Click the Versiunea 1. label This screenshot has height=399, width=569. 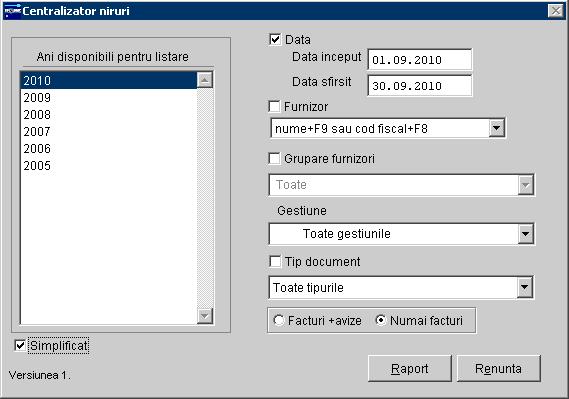40,375
